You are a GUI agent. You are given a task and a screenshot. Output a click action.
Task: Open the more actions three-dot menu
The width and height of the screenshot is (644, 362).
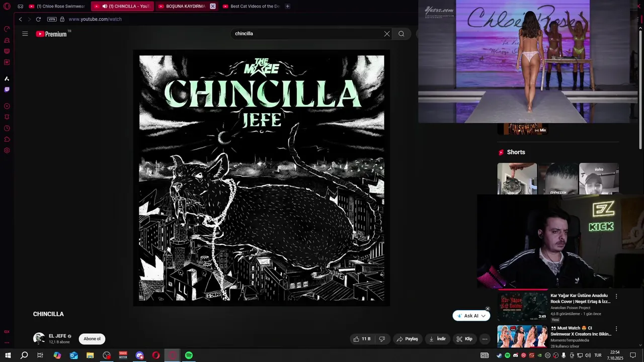point(485,339)
